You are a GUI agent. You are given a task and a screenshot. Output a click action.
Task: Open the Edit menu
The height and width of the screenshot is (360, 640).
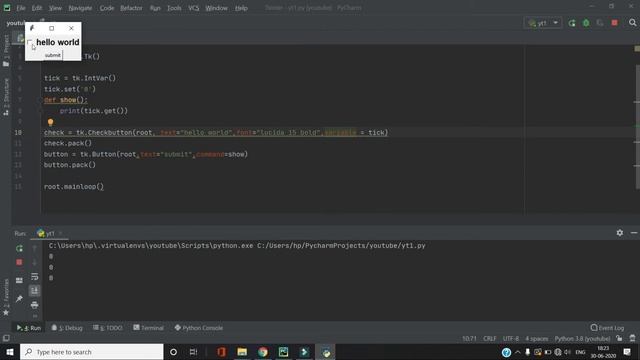click(37, 8)
